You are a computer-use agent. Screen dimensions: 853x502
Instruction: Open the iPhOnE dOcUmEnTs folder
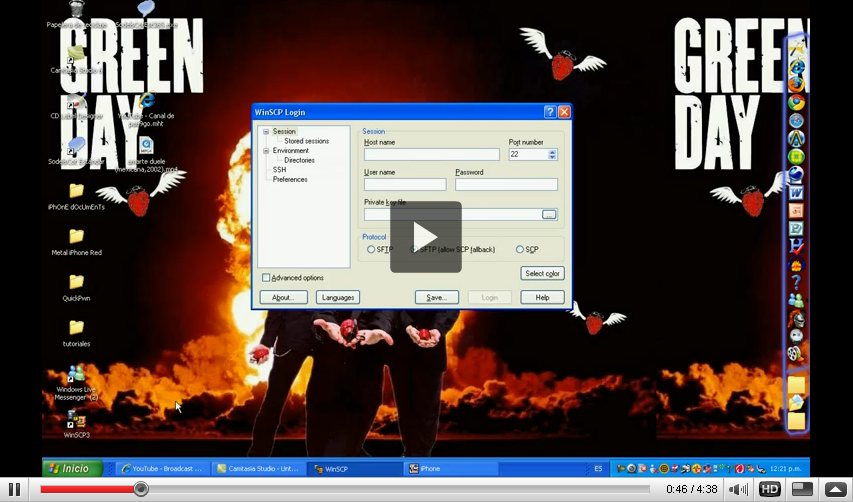(x=76, y=197)
